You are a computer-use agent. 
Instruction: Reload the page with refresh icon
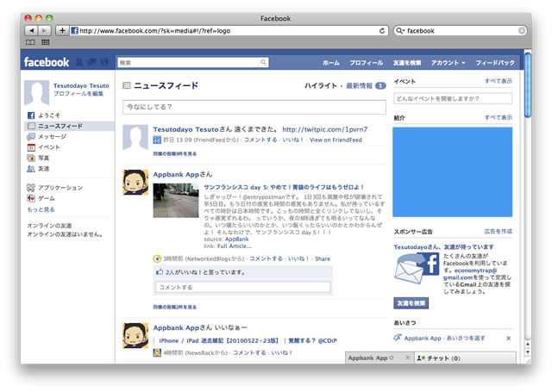[x=382, y=31]
